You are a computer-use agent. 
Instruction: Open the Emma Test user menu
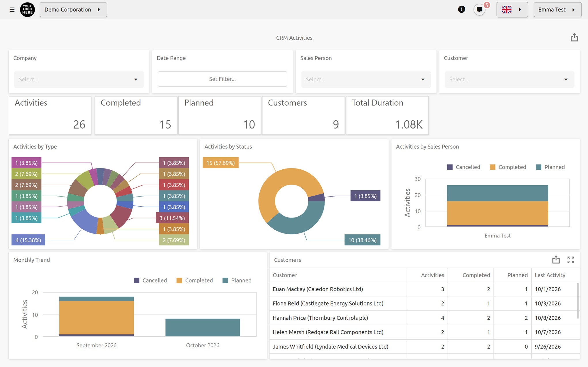tap(557, 10)
